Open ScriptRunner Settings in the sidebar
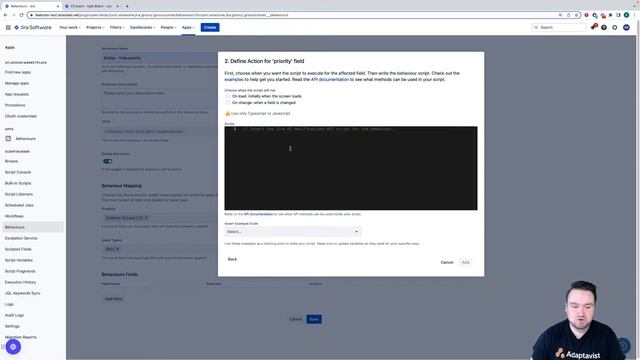Image resolution: width=640 pixels, height=360 pixels. point(12,326)
